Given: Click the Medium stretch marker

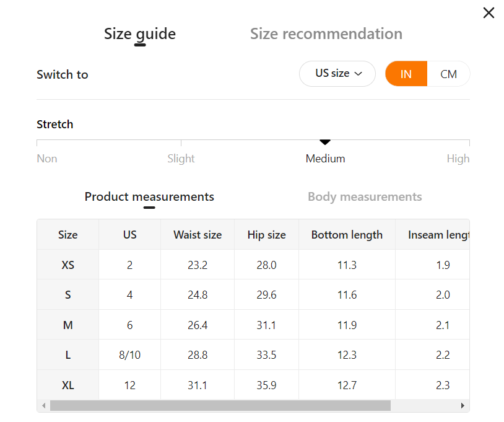Looking at the screenshot, I should (x=325, y=142).
